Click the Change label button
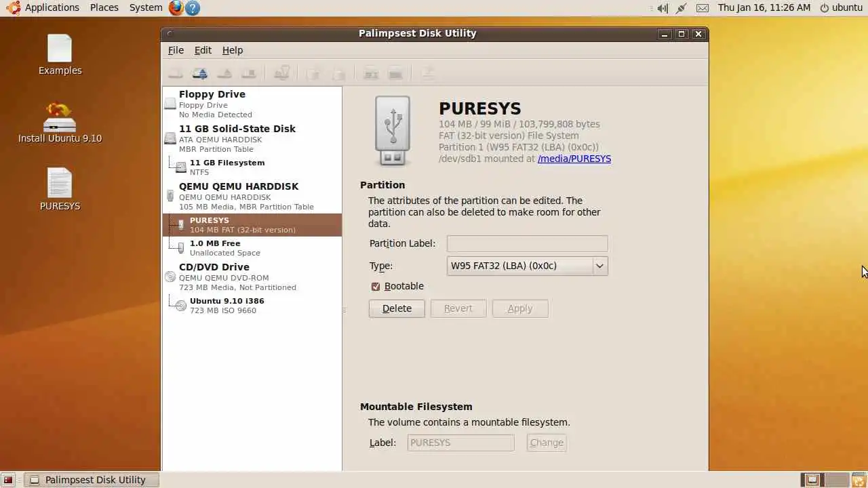The height and width of the screenshot is (488, 868). 547,443
